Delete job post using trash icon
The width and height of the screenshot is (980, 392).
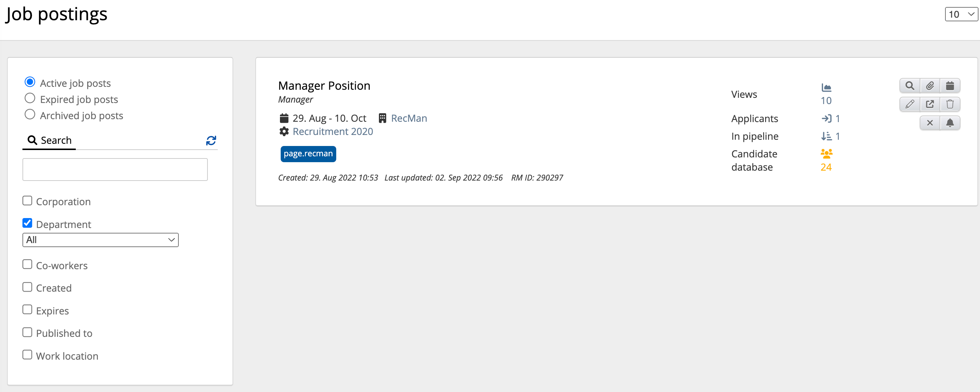coord(950,104)
